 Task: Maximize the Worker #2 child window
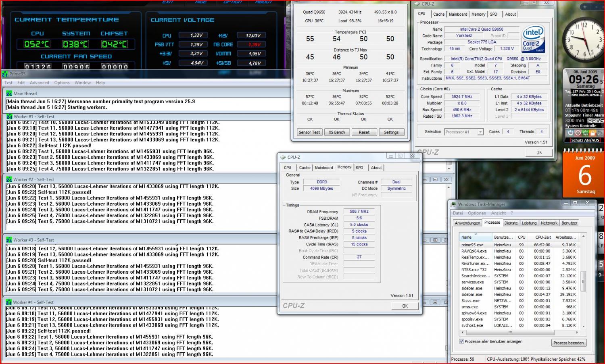point(436,179)
